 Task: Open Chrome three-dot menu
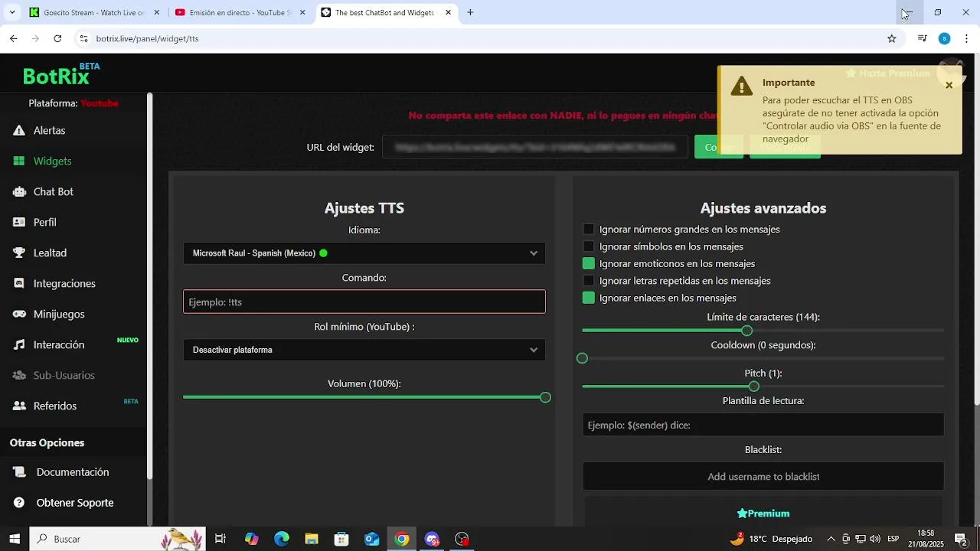[966, 38]
